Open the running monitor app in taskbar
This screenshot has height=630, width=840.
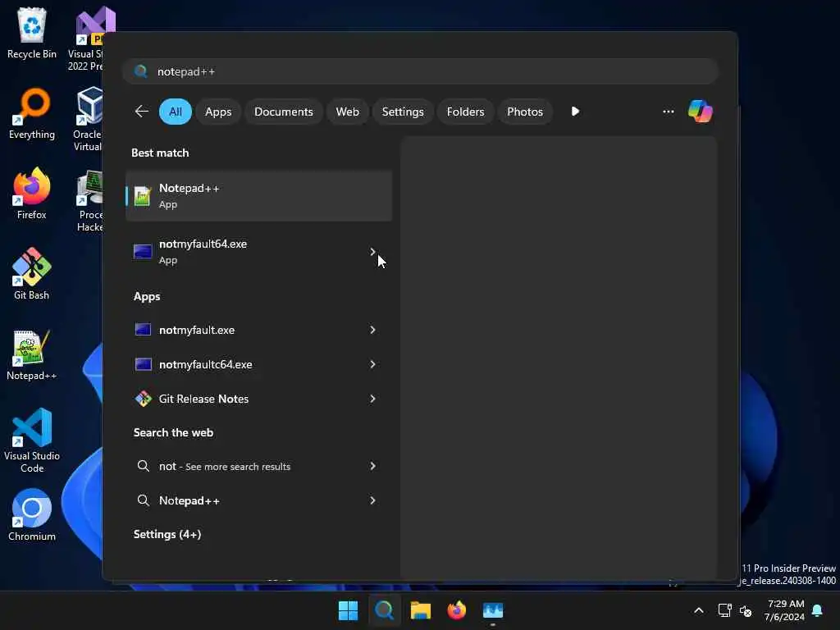[493, 610]
